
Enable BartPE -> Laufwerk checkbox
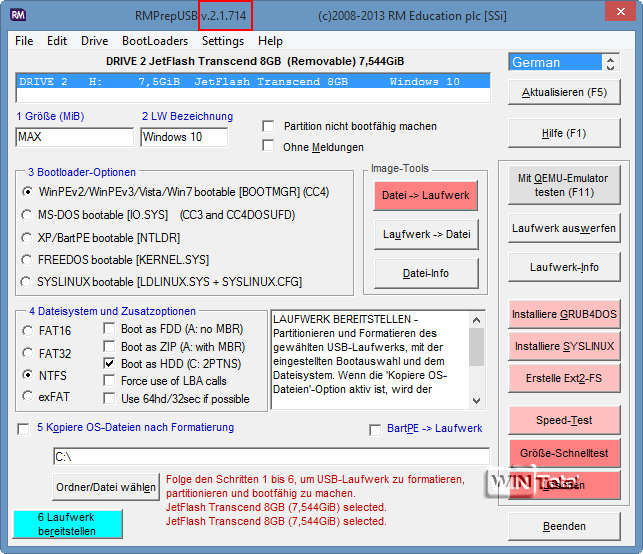375,430
